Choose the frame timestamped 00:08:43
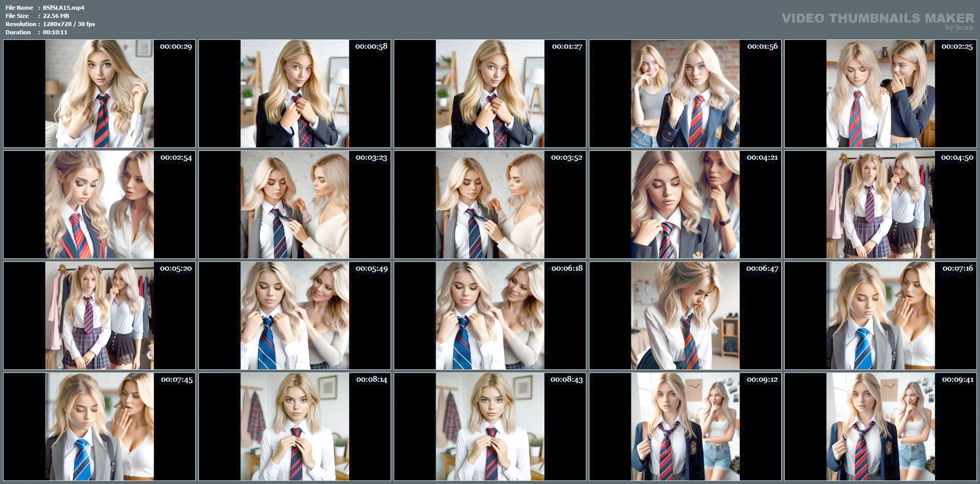Image resolution: width=980 pixels, height=484 pixels. [490, 427]
